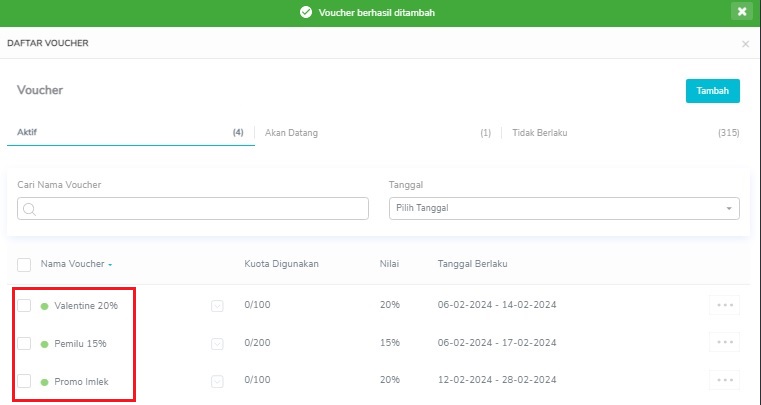Focus the Cari Nama Voucher field
761x405 pixels.
click(193, 208)
